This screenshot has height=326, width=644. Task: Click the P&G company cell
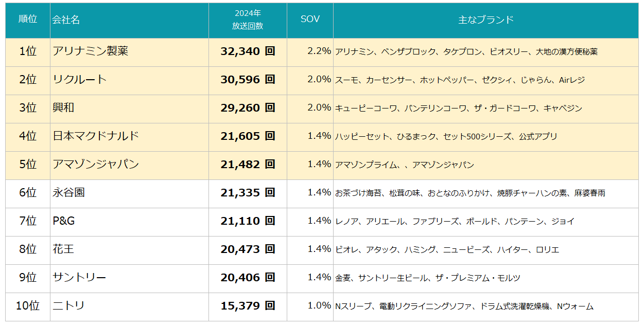[64, 221]
